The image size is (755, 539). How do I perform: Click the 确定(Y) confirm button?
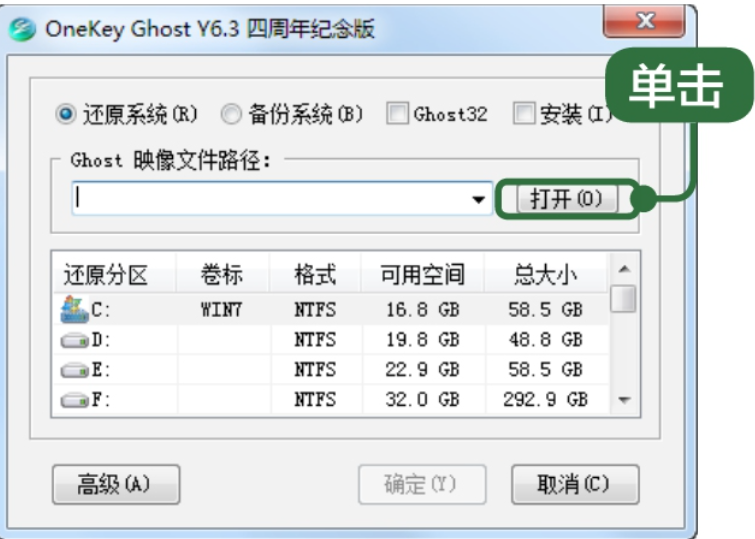tap(422, 485)
